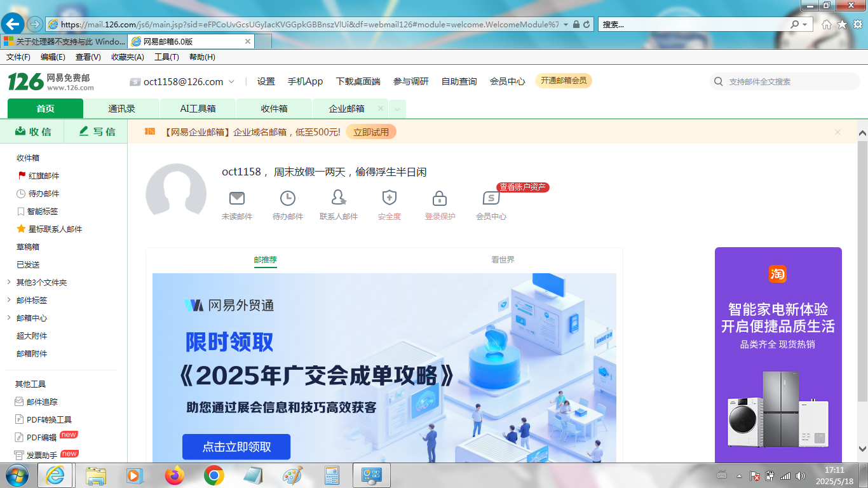This screenshot has height=488, width=868.
Task: Click the browser address bar URL
Action: [309, 24]
